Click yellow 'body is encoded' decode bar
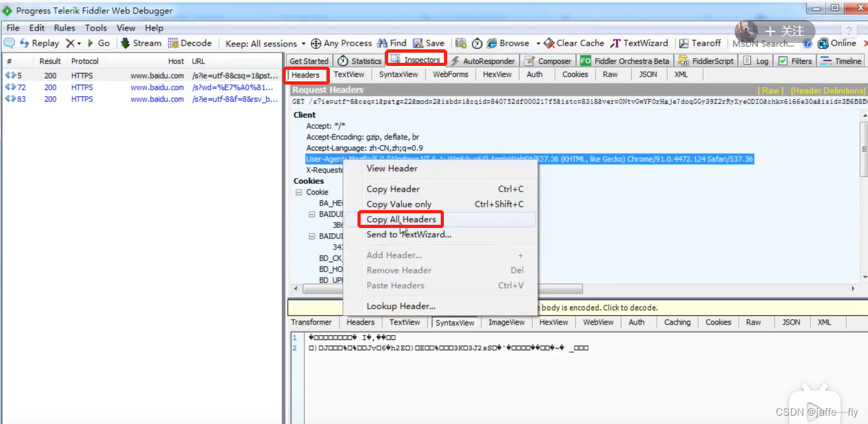 point(577,307)
